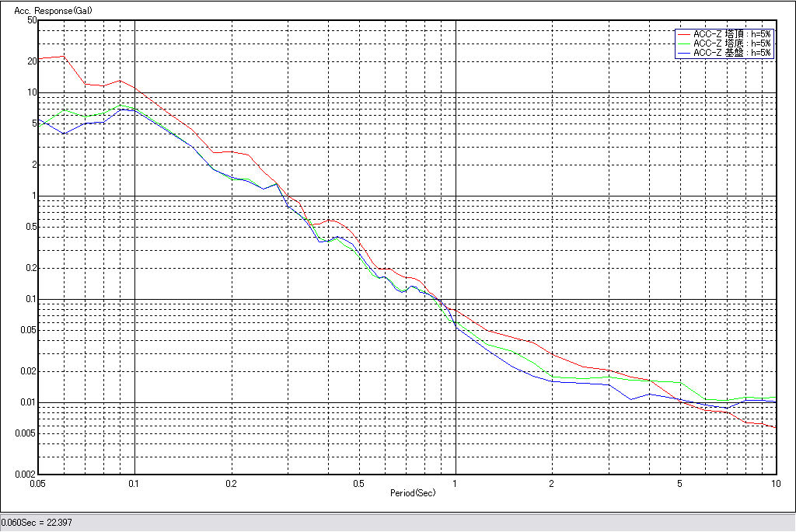The height and width of the screenshot is (532, 796).
Task: Click the blue ACC-Z 基盤 legend line
Action: [683, 53]
